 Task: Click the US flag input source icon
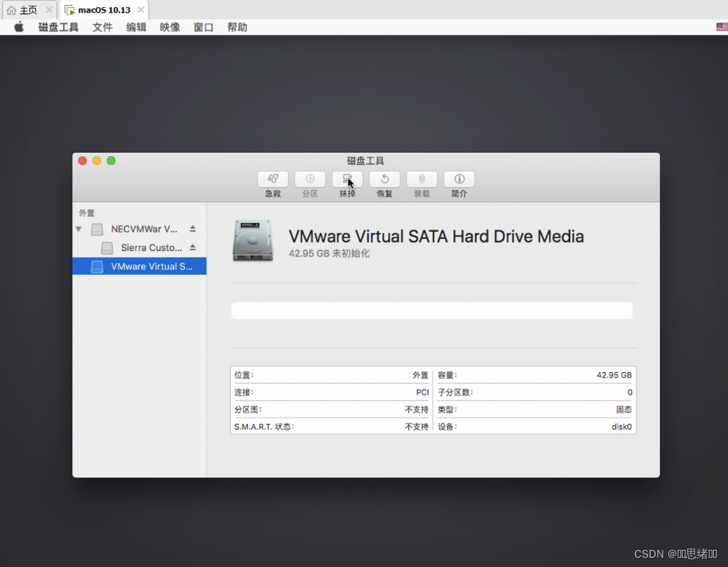[722, 27]
